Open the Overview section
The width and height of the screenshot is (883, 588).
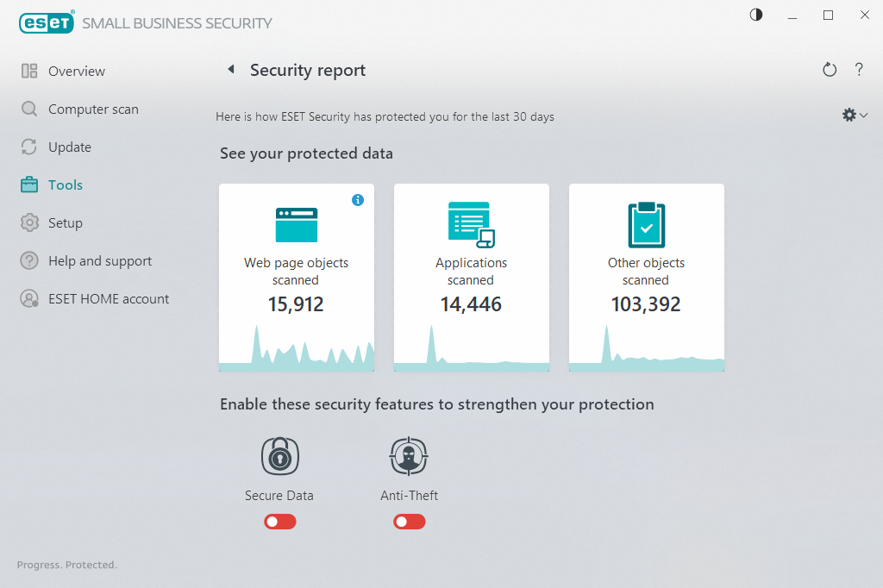point(76,72)
